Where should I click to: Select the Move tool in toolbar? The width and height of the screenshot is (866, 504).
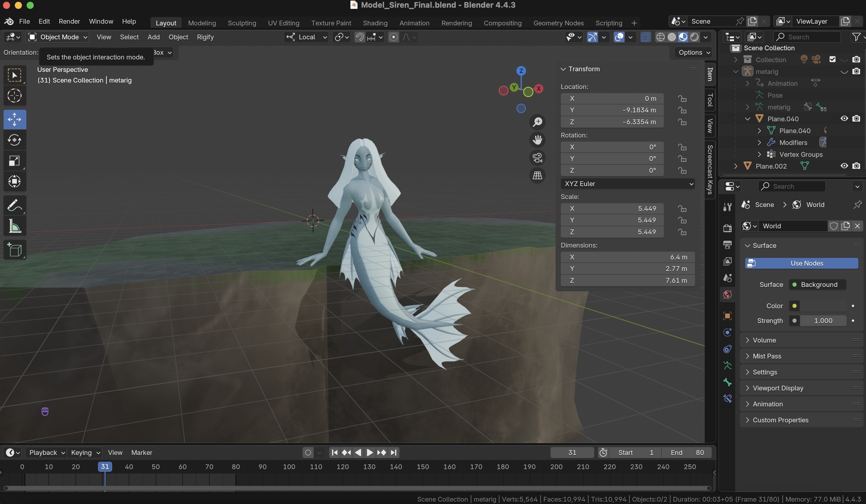[x=15, y=119]
